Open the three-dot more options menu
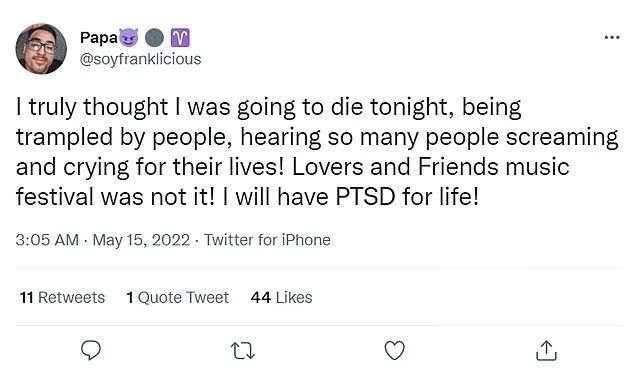634x374 pixels. [612, 38]
